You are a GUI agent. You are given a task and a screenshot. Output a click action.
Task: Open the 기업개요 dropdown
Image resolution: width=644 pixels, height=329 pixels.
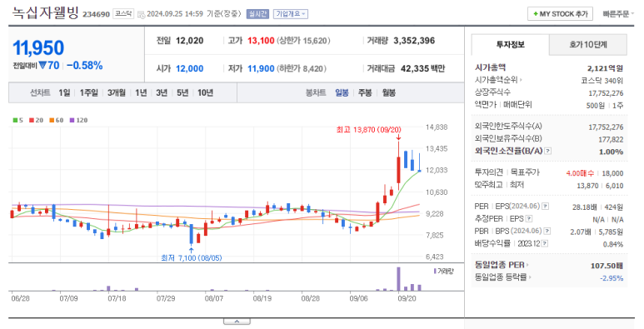pos(291,14)
